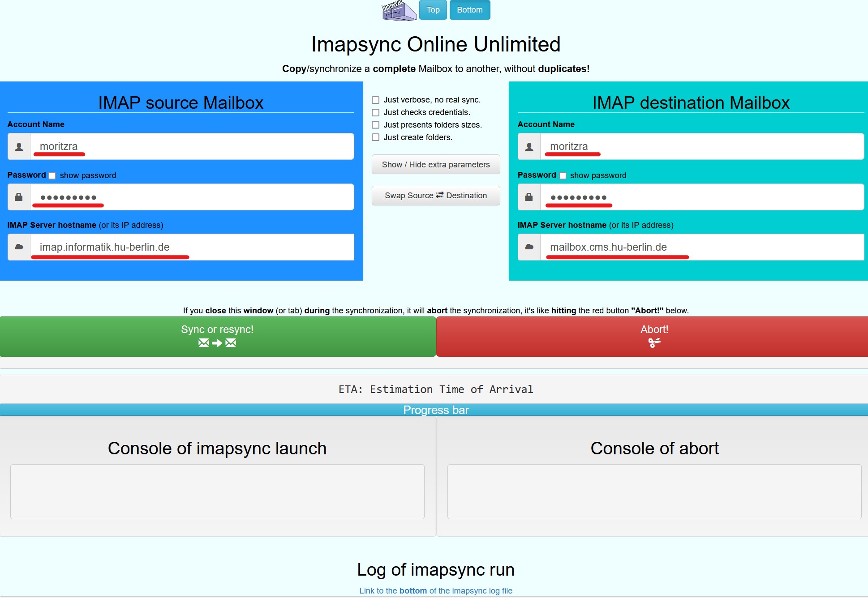
Task: Click source hostname cloud icon
Action: point(19,247)
